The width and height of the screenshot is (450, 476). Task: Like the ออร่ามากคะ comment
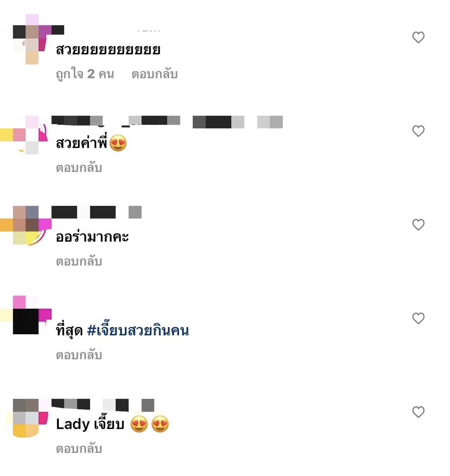pyautogui.click(x=418, y=225)
